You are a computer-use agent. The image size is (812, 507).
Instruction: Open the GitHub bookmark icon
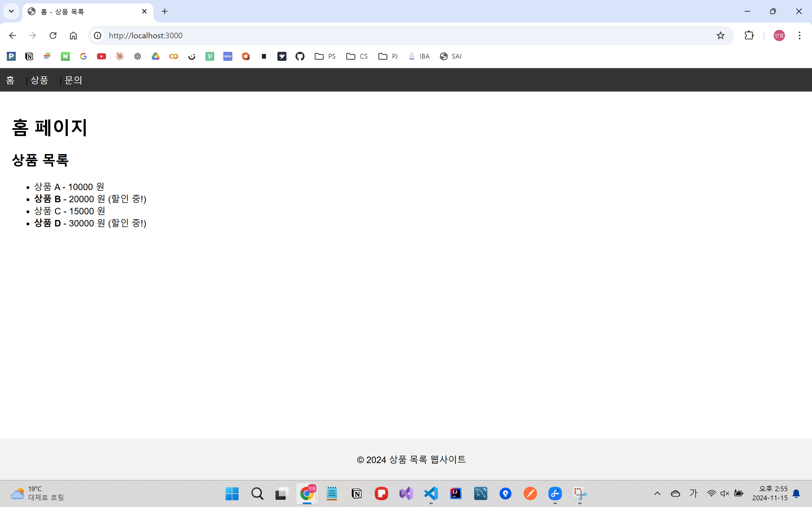tap(300, 56)
